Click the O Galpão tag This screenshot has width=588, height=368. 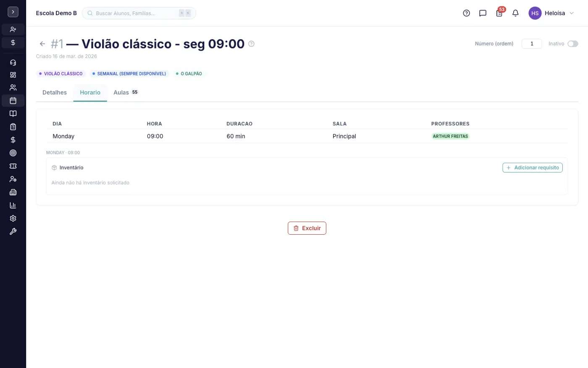189,74
